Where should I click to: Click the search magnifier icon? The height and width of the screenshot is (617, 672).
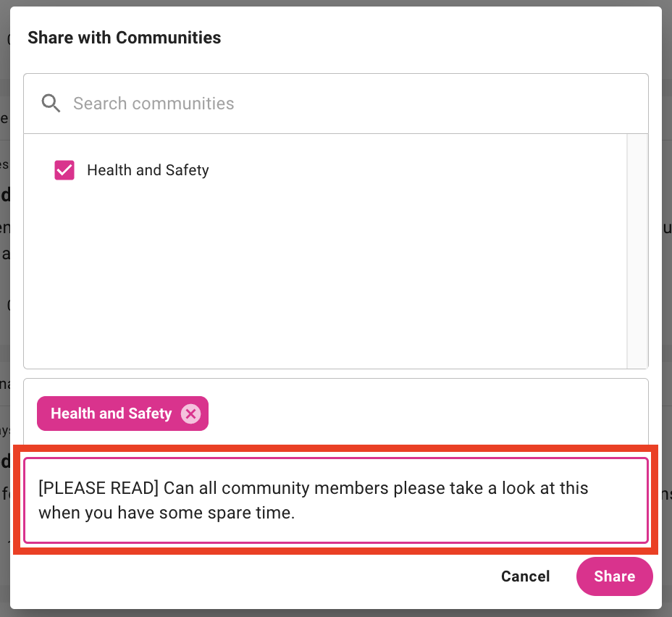pyautogui.click(x=51, y=104)
